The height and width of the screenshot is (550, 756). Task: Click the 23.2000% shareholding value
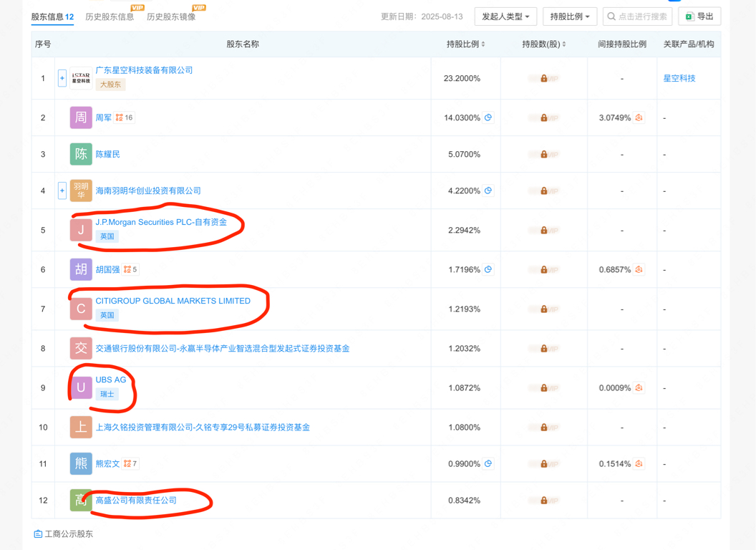point(462,78)
